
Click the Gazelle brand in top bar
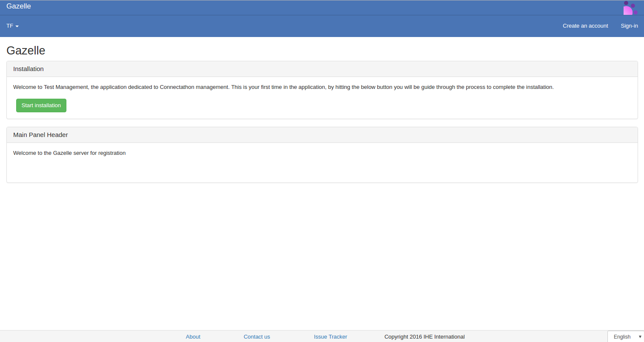(x=19, y=6)
